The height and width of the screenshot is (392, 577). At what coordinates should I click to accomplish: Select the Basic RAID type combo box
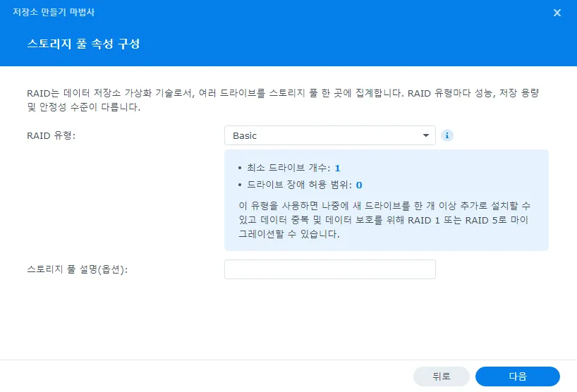point(329,135)
